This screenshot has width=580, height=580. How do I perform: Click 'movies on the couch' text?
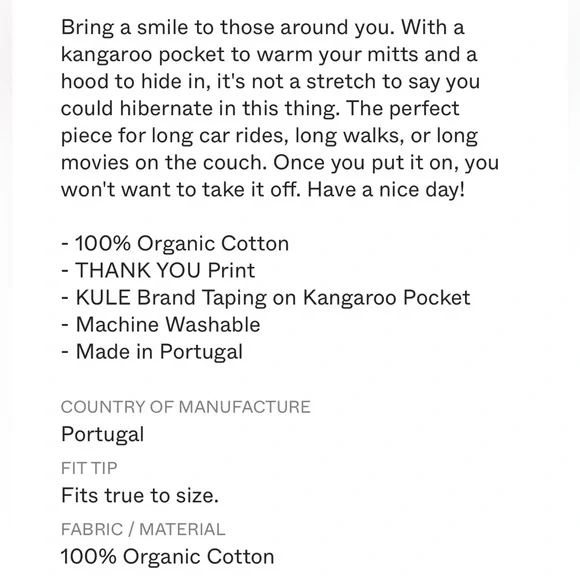click(x=163, y=163)
